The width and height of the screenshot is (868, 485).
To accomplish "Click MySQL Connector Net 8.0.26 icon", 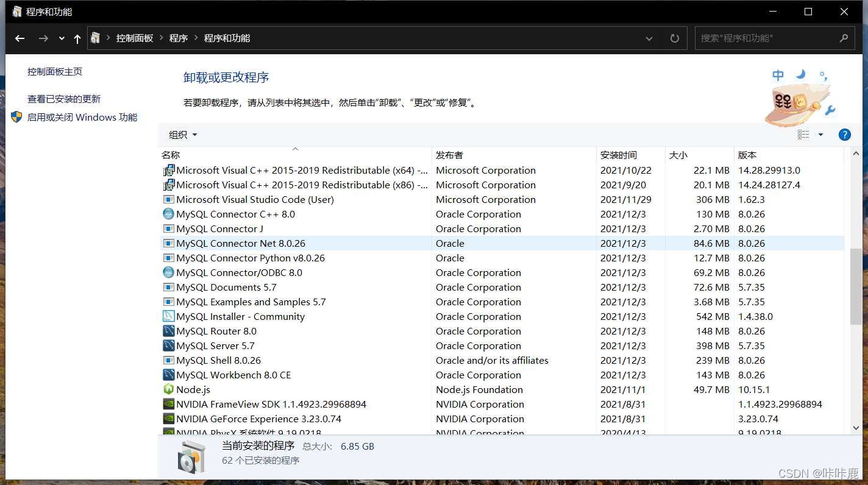I will click(x=169, y=243).
